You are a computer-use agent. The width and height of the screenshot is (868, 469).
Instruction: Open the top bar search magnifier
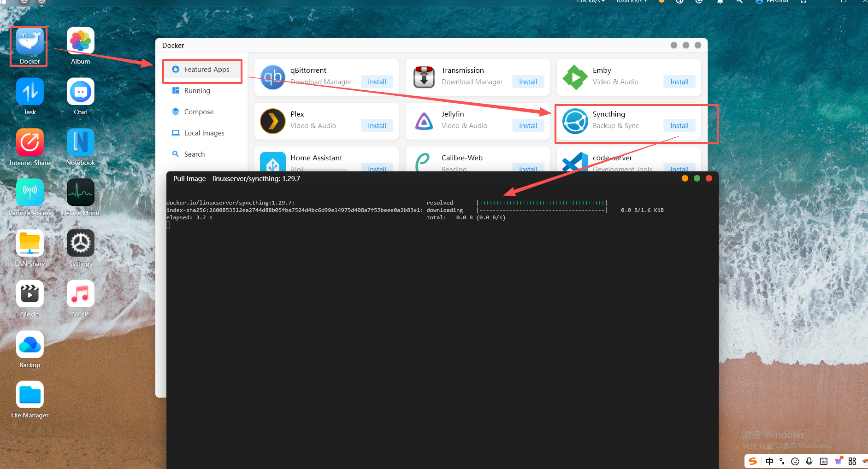(739, 1)
